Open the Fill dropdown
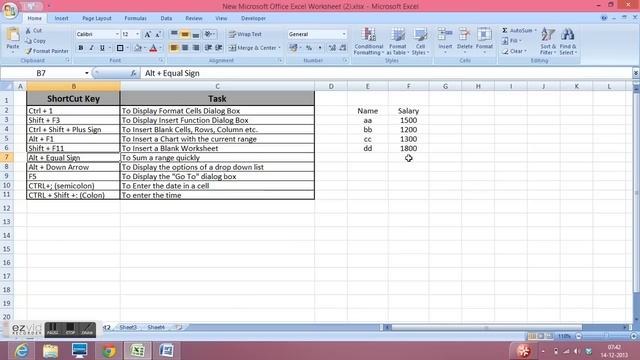 [511, 41]
